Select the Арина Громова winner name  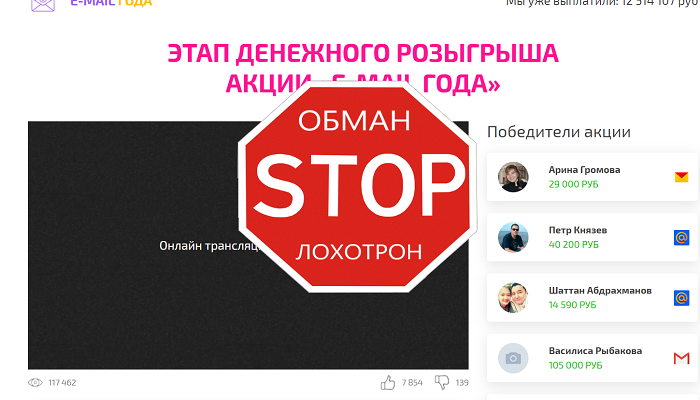584,170
